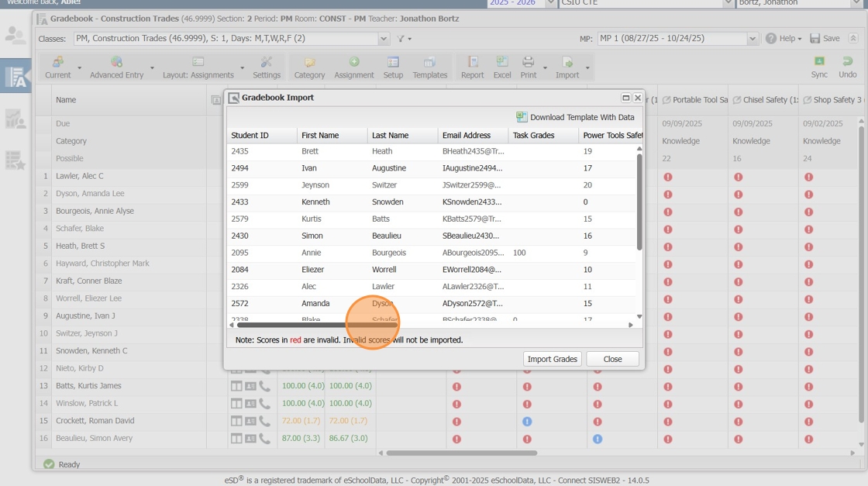Open the class filter funnel icon
The height and width of the screenshot is (486, 868).
tap(401, 38)
